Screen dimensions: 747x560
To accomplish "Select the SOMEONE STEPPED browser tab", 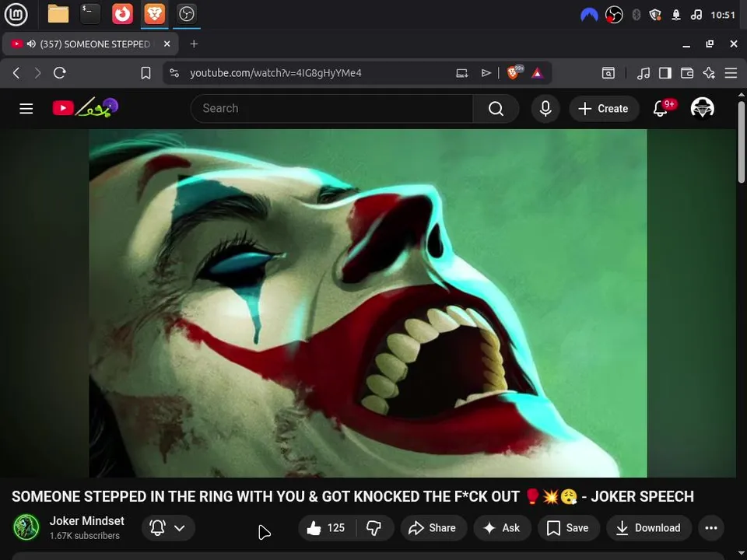I will point(90,44).
